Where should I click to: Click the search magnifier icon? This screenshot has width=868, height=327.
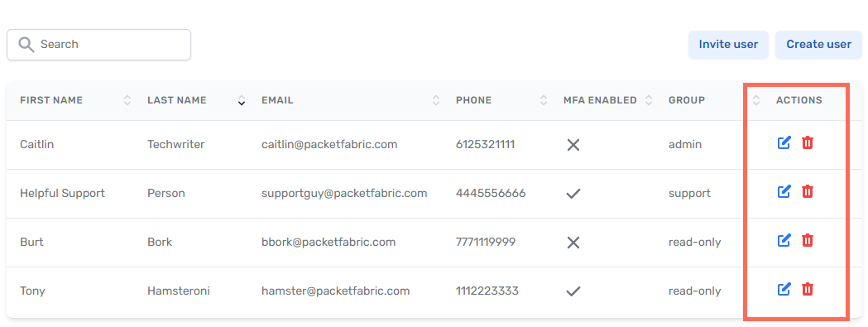[x=26, y=45]
